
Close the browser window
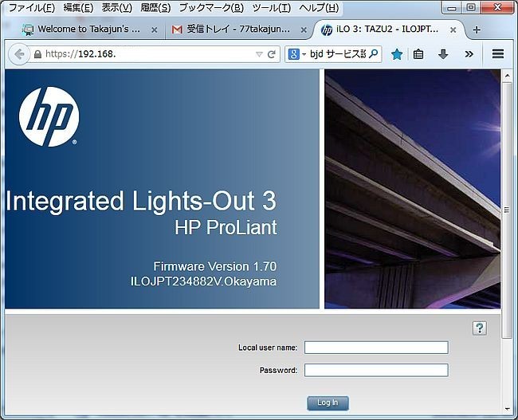coord(497,8)
